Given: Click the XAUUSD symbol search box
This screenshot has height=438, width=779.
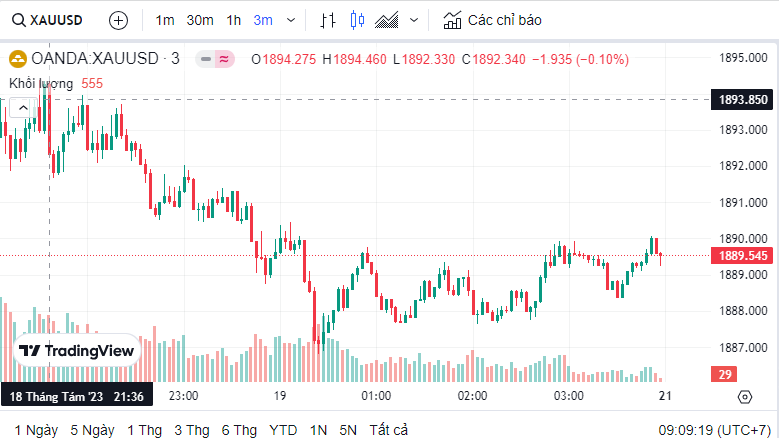Looking at the screenshot, I should coord(50,20).
